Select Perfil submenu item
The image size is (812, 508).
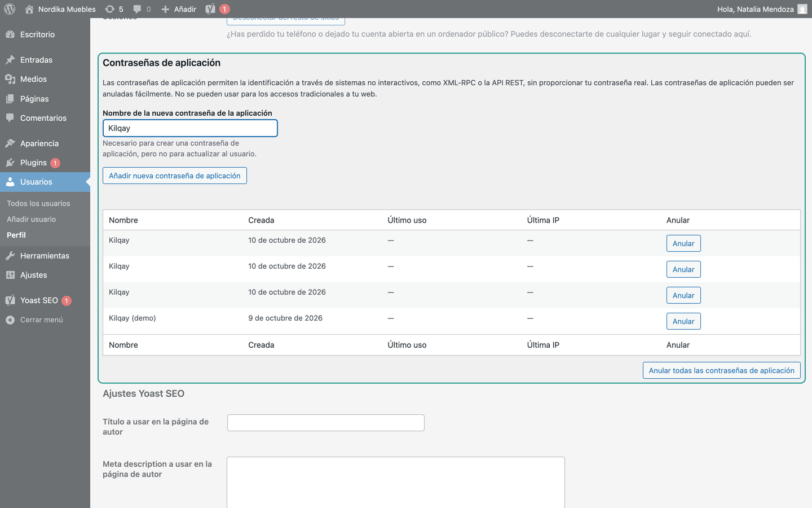pos(16,235)
